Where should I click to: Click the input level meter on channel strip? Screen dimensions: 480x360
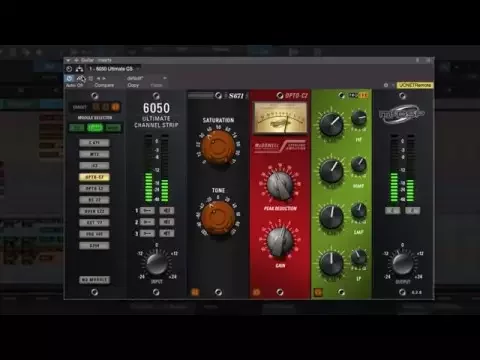pyautogui.click(x=156, y=168)
